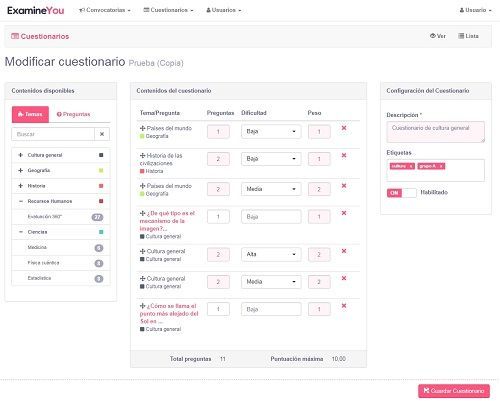This screenshot has height=401, width=500.
Task: Open the Convocatorias menu
Action: pyautogui.click(x=105, y=10)
